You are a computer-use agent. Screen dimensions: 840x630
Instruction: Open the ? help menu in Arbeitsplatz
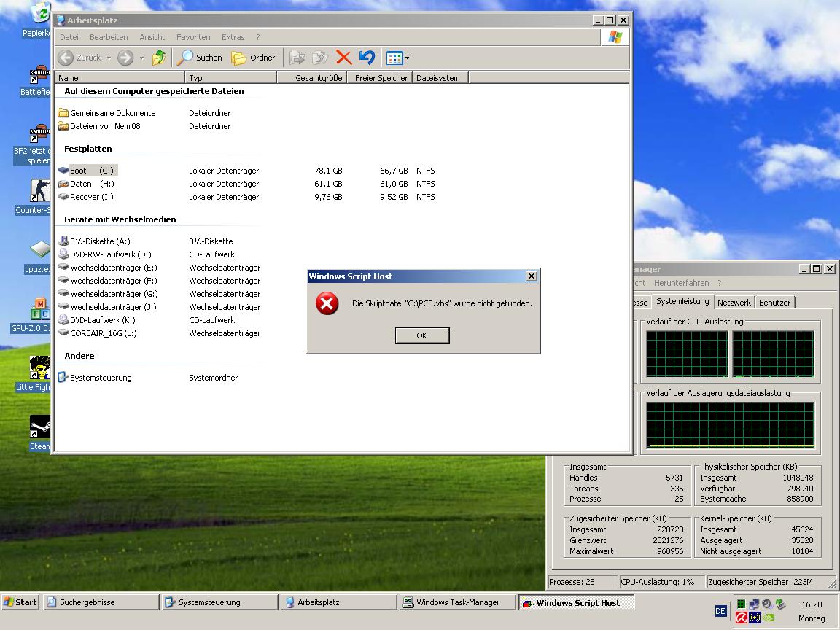pyautogui.click(x=257, y=37)
